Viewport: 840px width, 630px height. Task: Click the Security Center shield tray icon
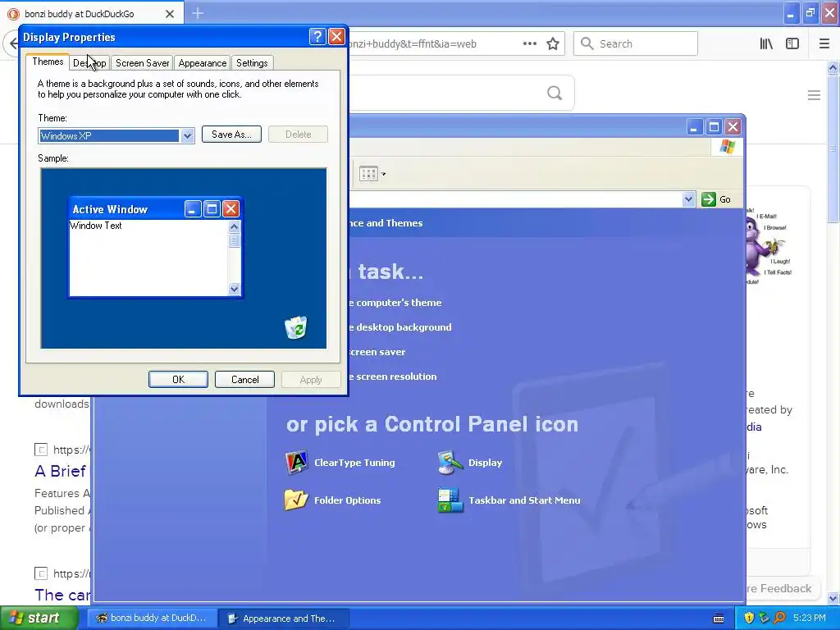(749, 619)
